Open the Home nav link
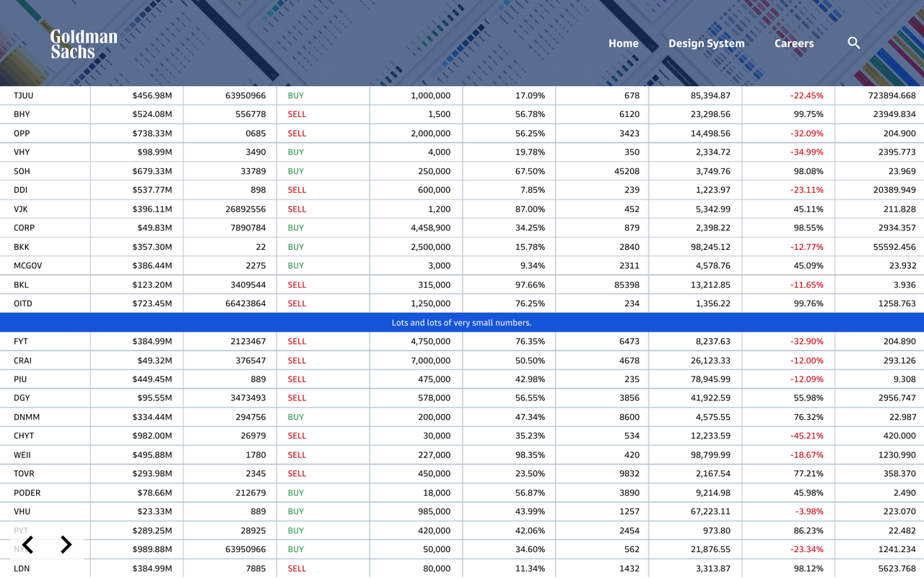 624,43
